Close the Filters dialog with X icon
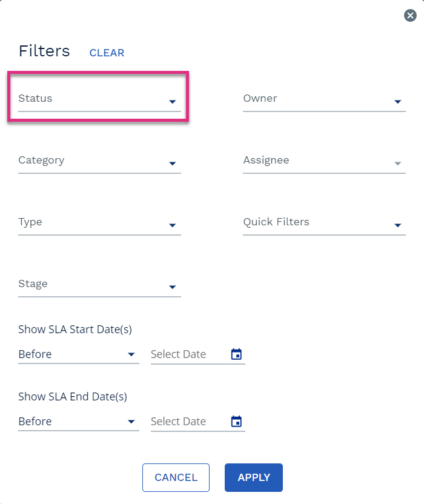 tap(410, 15)
